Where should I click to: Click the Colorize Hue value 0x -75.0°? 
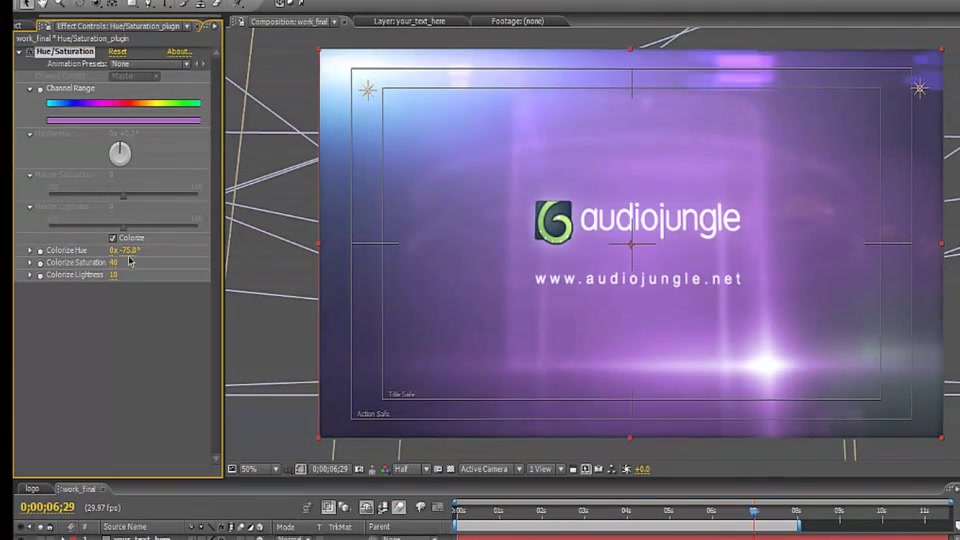click(125, 250)
